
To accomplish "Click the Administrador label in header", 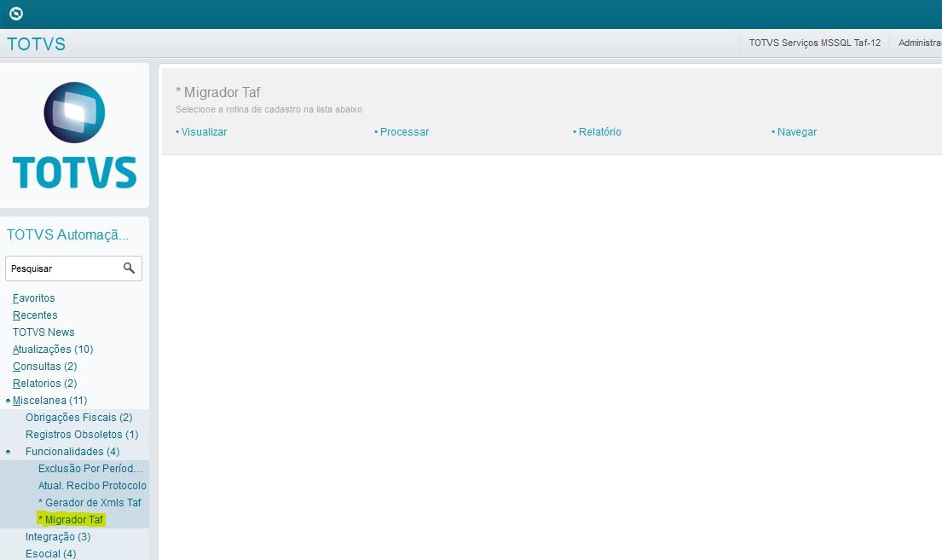I will pos(920,43).
